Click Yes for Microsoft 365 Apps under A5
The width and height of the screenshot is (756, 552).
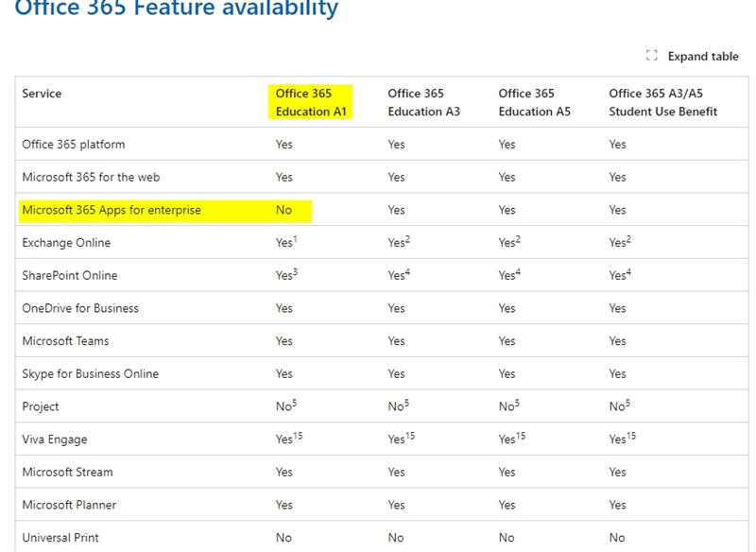(x=507, y=210)
